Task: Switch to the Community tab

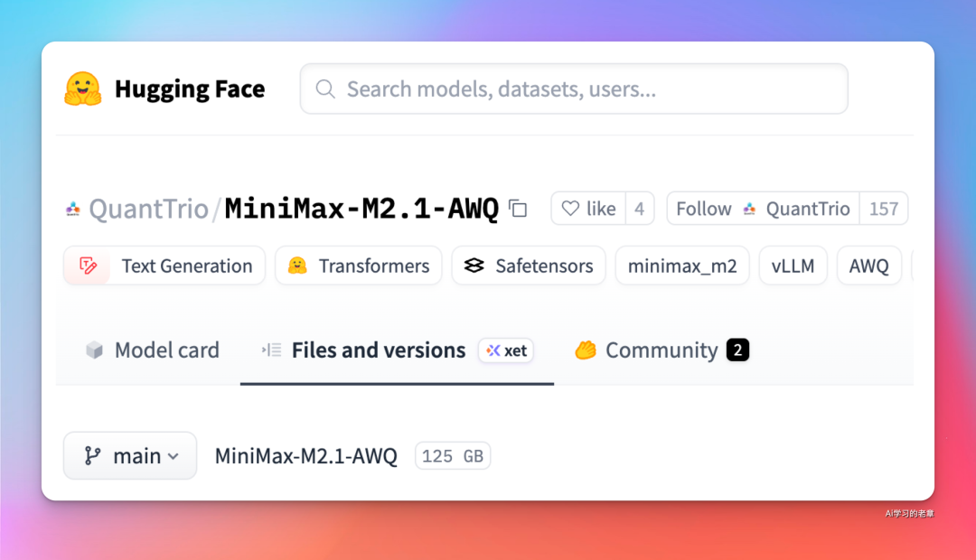Action: pos(659,350)
